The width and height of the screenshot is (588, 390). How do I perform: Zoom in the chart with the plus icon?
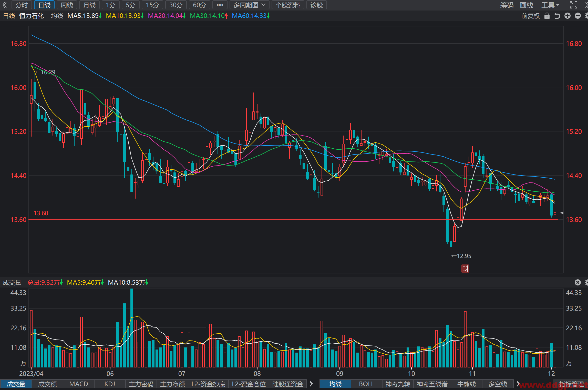coord(568,16)
